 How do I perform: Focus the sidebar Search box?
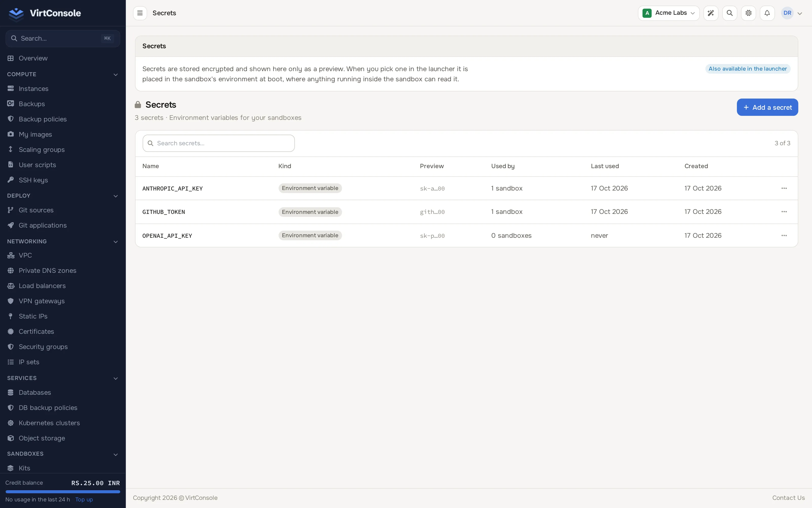[x=63, y=39]
